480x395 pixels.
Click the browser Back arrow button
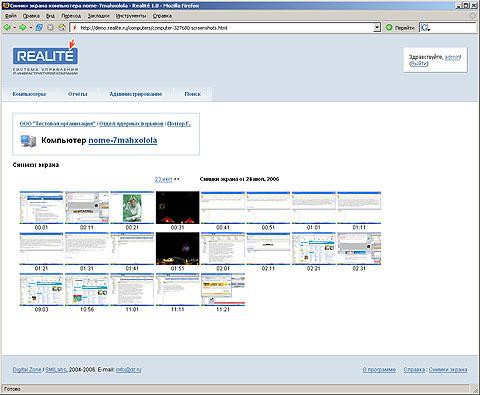(7, 28)
